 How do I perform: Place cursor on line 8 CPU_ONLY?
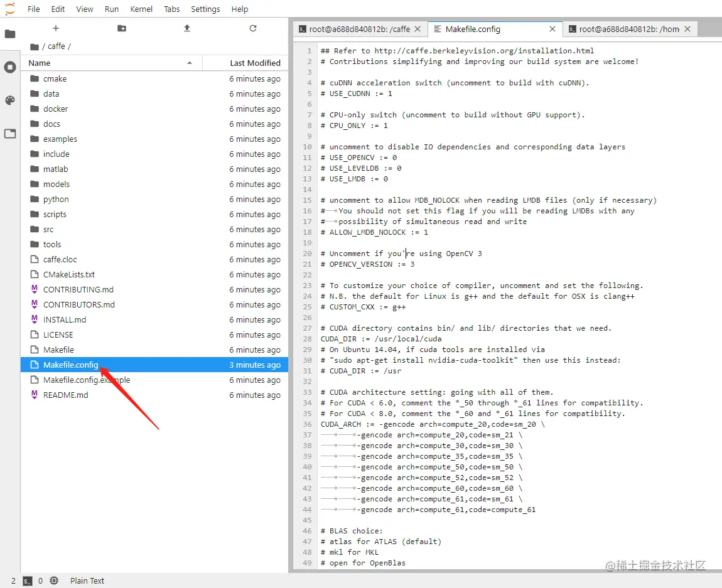354,126
